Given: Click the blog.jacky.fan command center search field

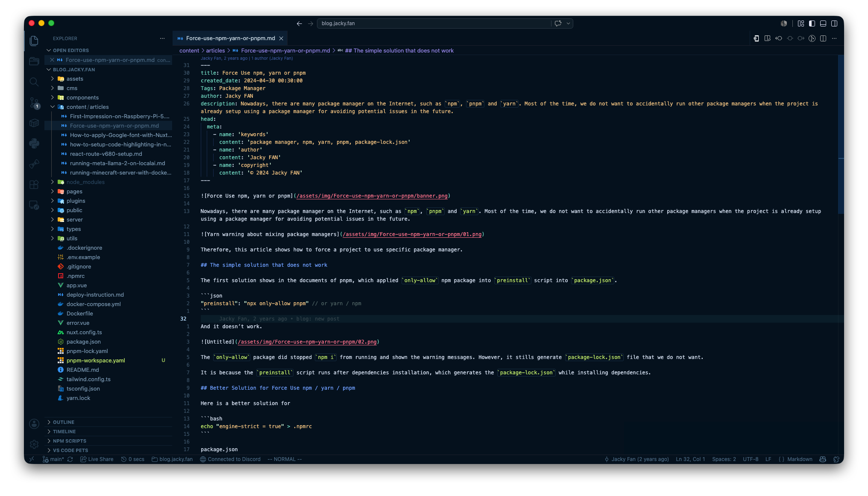Looking at the screenshot, I should [434, 23].
